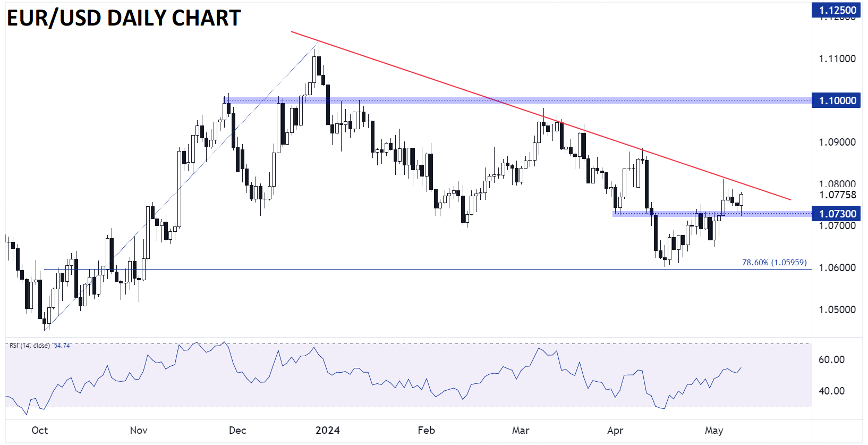Click the 1.06000 price axis label
Viewport: 868px width, 445px height.
[x=837, y=267]
